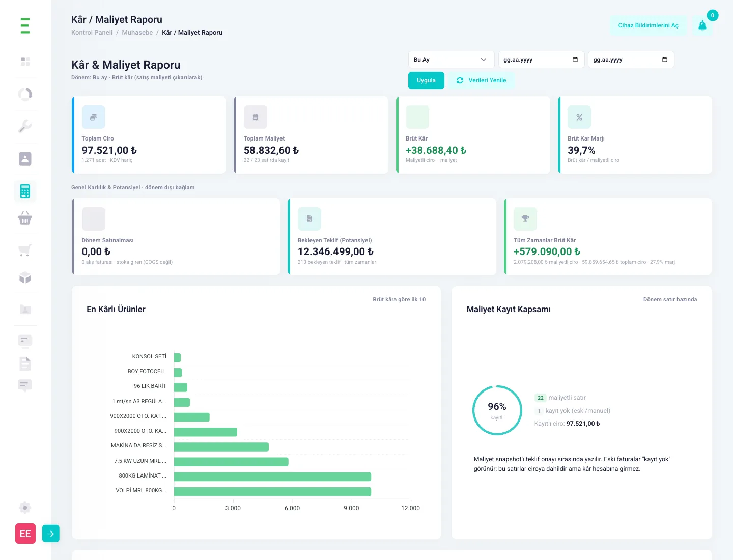This screenshot has height=560, width=733.
Task: Click the Verileri Yenile button
Action: point(482,80)
